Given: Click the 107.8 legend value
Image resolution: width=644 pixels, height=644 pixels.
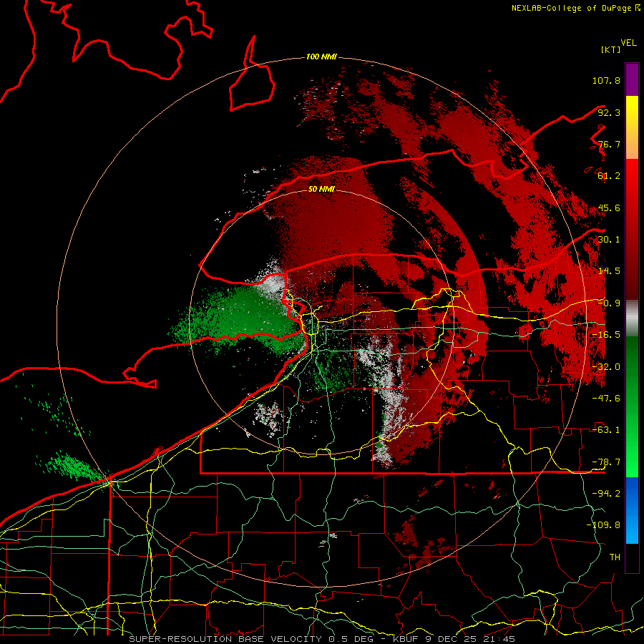Looking at the screenshot, I should pyautogui.click(x=606, y=80).
